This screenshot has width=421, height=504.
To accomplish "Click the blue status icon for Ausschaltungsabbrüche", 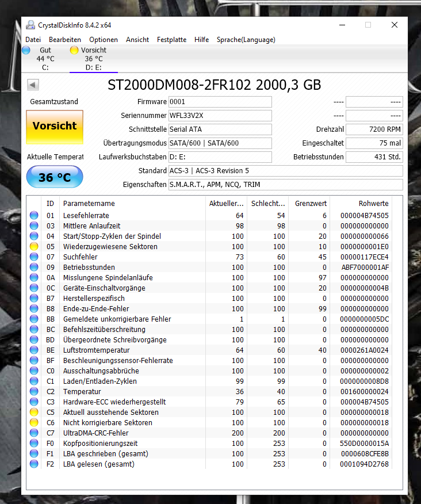I will click(34, 371).
